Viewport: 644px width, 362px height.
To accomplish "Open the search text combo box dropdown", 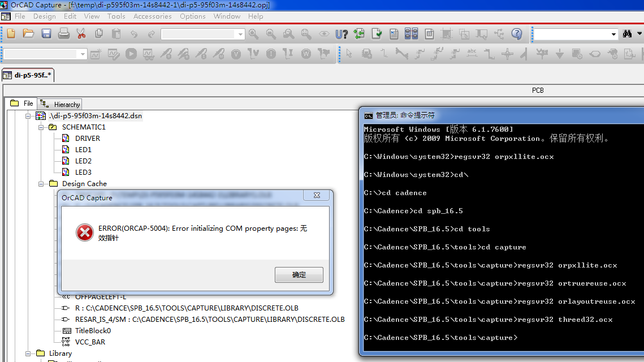I will pos(613,34).
